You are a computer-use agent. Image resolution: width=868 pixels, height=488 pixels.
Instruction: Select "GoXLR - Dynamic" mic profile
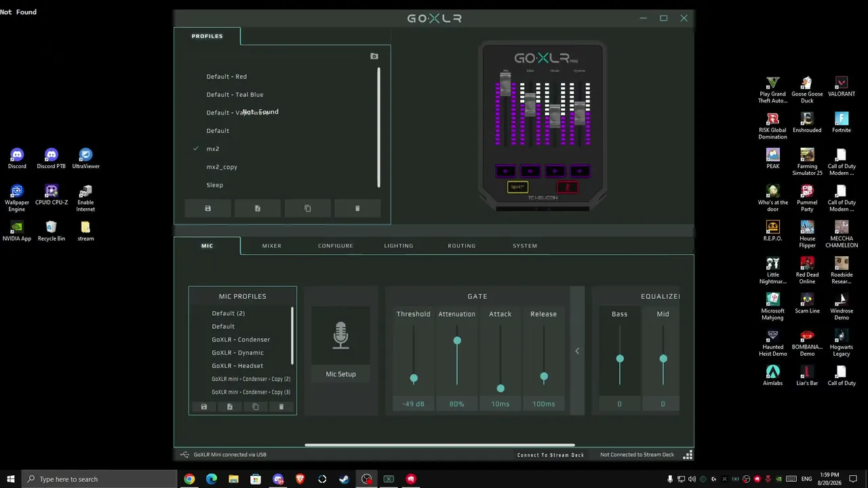click(x=237, y=352)
